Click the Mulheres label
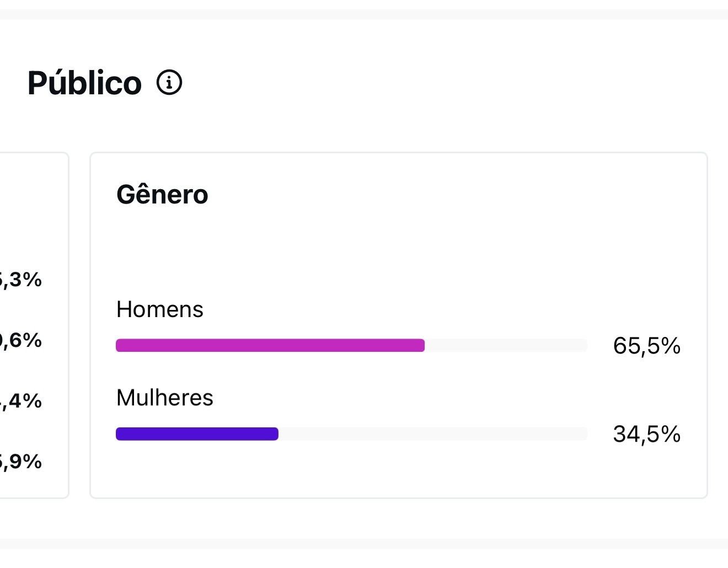The height and width of the screenshot is (568, 728). coord(164,398)
